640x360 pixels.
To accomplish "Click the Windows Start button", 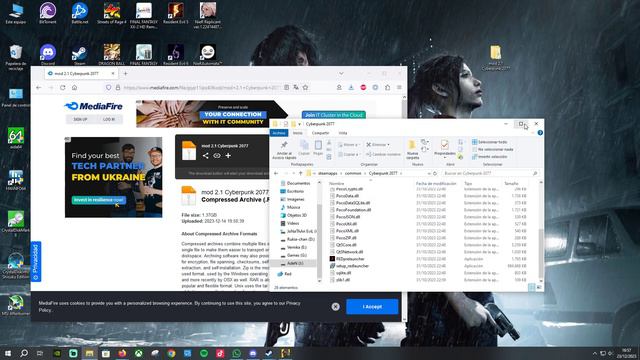I will click(8, 353).
